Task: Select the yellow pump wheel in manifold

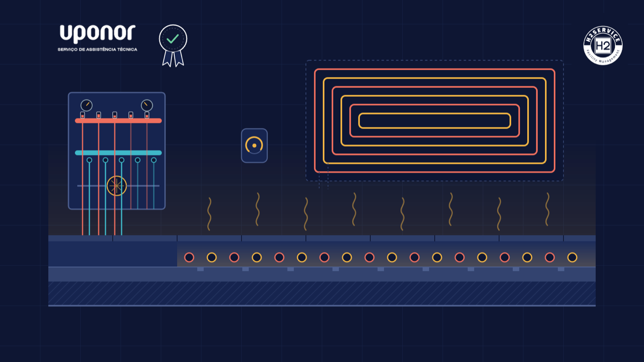Action: click(116, 186)
